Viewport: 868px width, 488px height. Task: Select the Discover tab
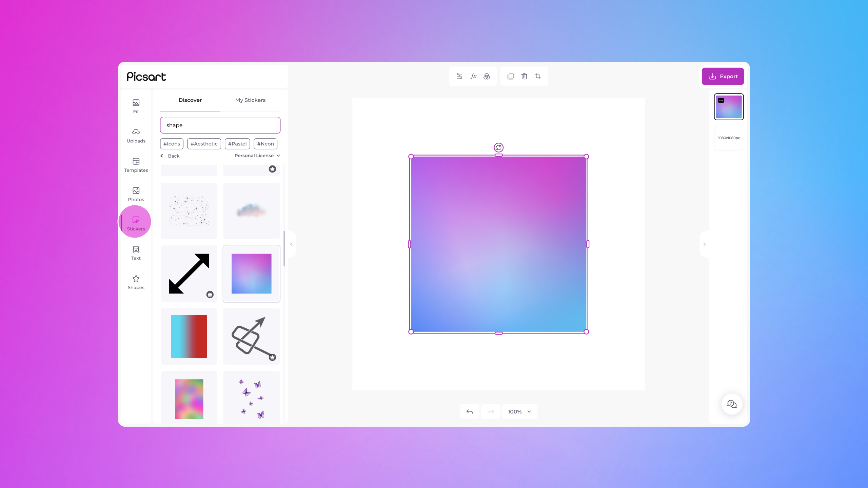point(190,100)
